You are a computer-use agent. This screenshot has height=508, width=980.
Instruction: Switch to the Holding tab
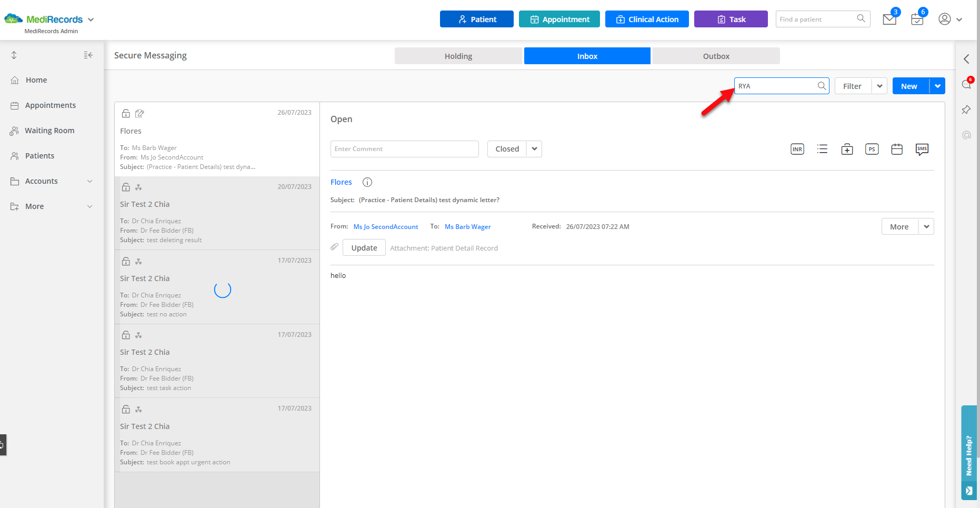point(458,56)
